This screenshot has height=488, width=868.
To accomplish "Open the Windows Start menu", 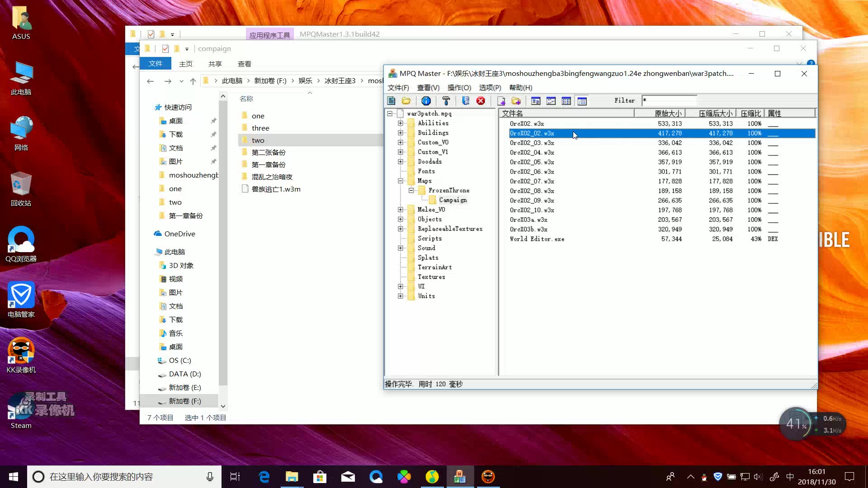I will 13,477.
